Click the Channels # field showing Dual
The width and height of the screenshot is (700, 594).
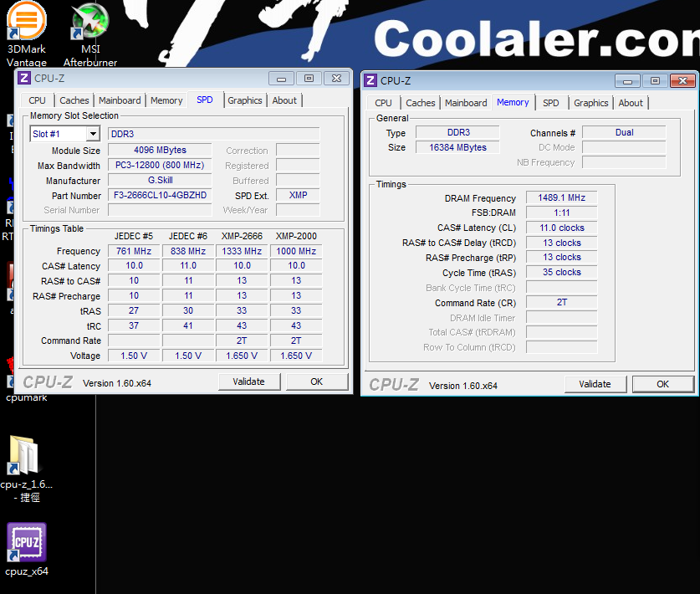624,133
